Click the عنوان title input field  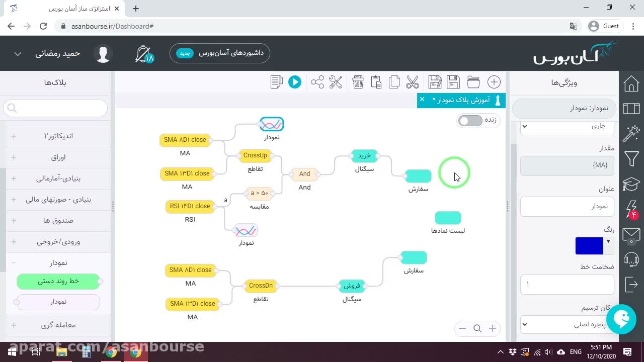(x=567, y=206)
